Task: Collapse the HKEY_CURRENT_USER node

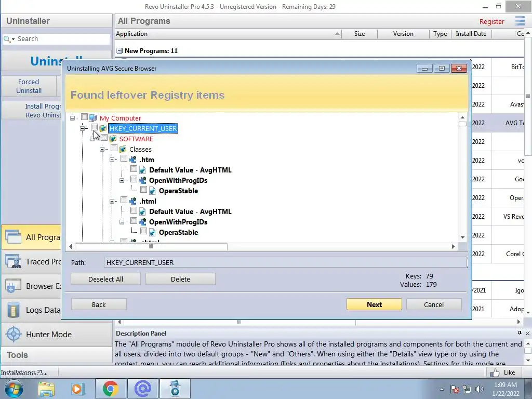Action: pyautogui.click(x=82, y=128)
